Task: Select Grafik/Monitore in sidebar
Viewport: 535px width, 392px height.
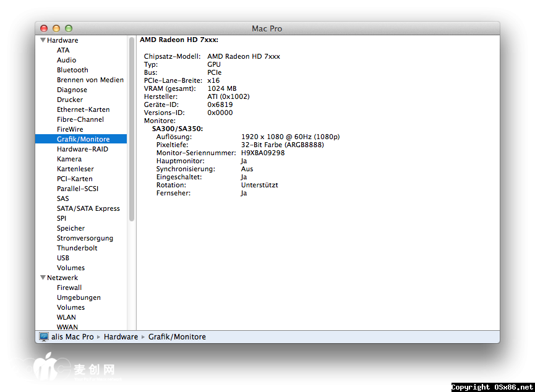Action: tap(83, 139)
